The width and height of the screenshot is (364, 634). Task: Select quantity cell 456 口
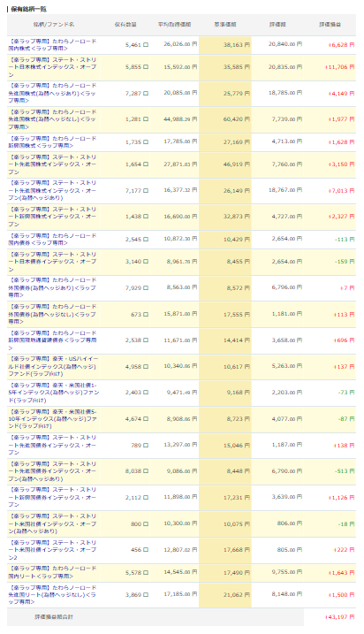pyautogui.click(x=140, y=550)
